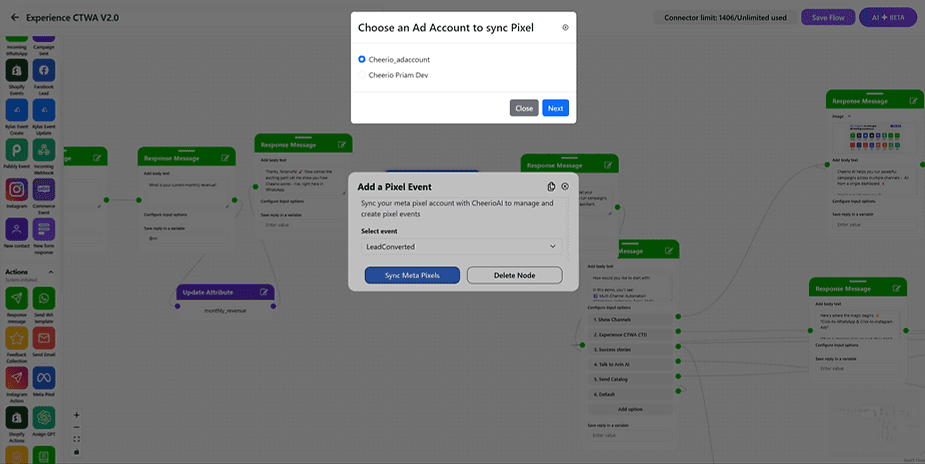
Task: Click the Enter value field below the option list
Action: (x=630, y=435)
